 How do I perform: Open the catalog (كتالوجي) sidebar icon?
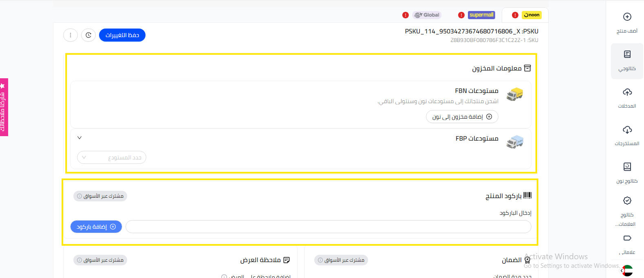pyautogui.click(x=627, y=55)
